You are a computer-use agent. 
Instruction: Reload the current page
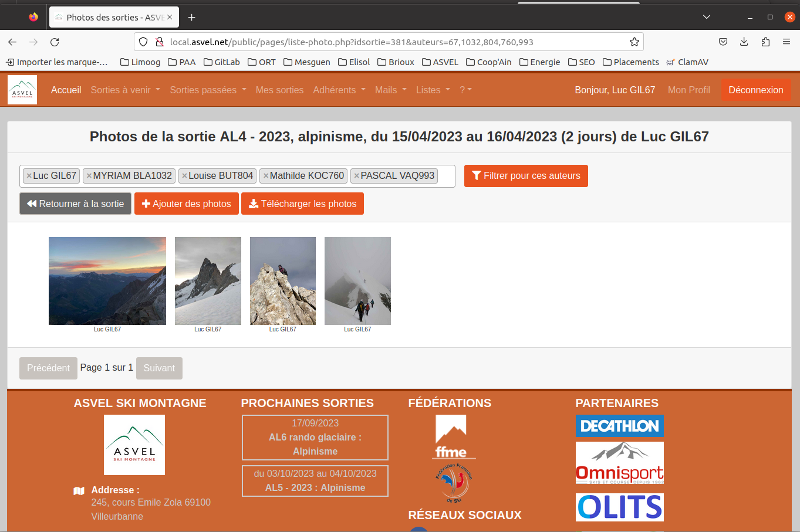point(55,42)
